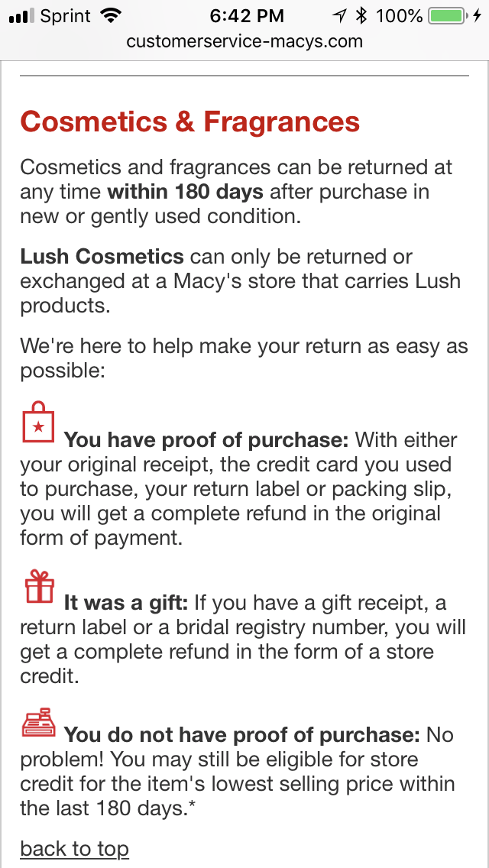
Task: Click the back to top link
Action: pos(74,848)
